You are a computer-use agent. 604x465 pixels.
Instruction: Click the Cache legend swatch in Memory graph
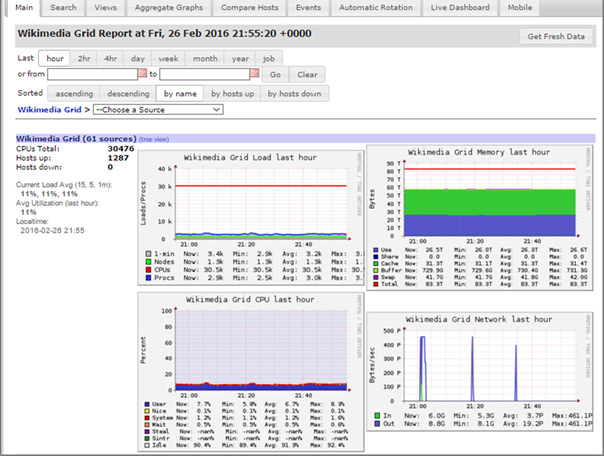point(376,264)
